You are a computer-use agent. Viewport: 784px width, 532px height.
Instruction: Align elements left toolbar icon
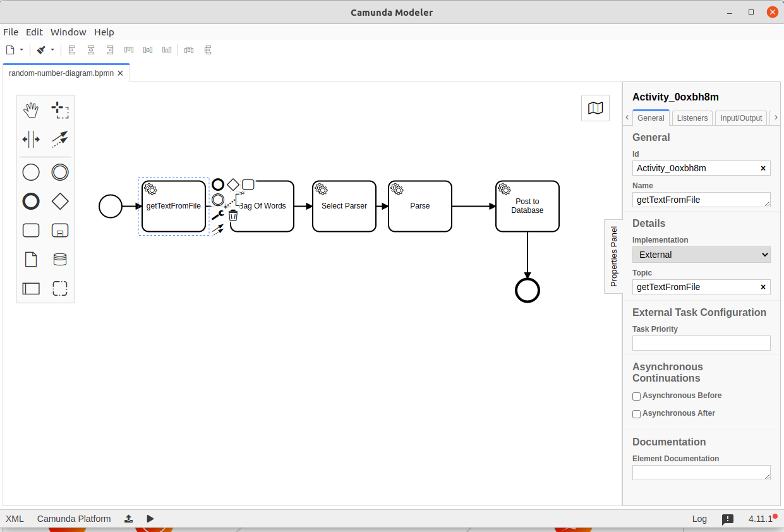click(72, 50)
